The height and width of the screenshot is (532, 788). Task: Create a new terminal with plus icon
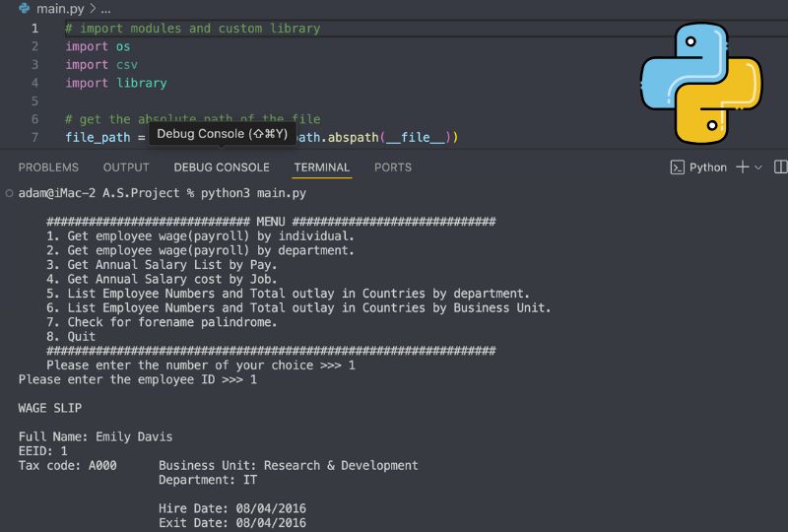743,167
